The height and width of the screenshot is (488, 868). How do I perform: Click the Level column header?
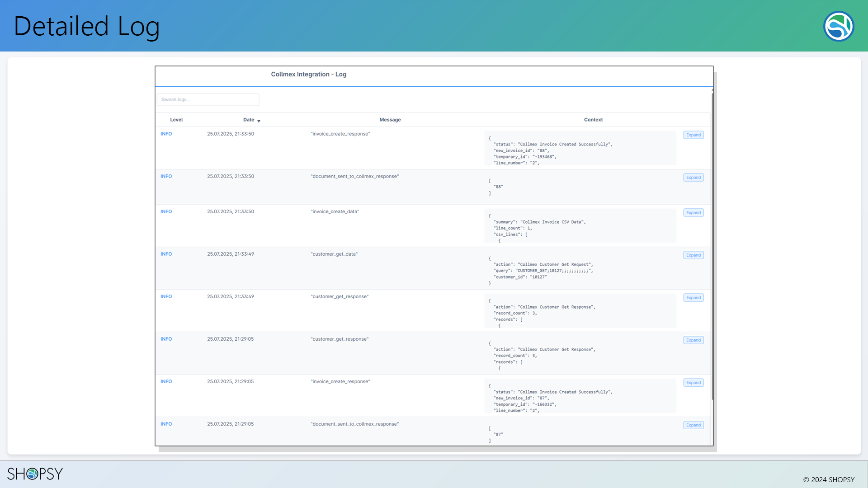[x=176, y=120]
